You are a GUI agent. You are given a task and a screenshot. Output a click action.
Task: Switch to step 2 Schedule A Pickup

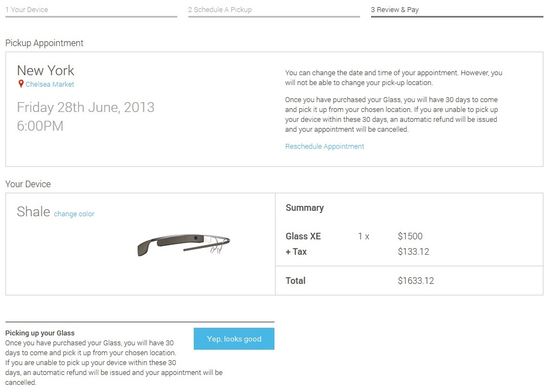pyautogui.click(x=220, y=10)
